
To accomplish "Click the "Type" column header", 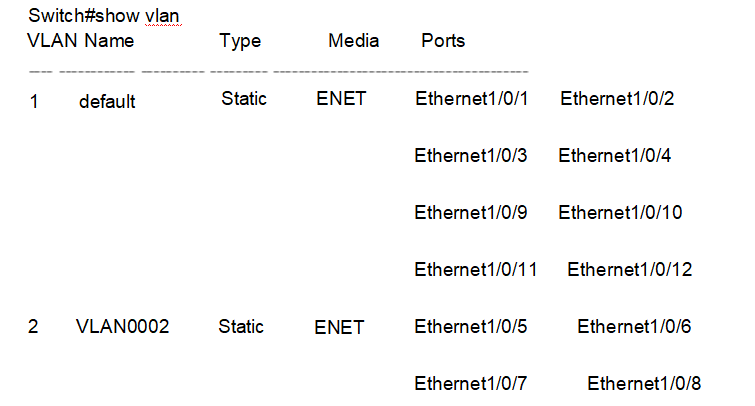I will pos(240,41).
